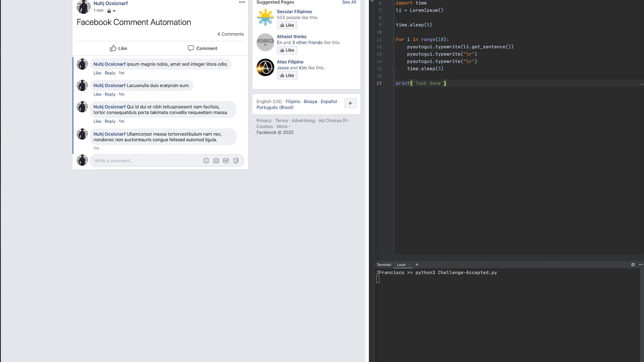Open the Advertising footer link
Screen dimensions: 644x362
coord(303,121)
